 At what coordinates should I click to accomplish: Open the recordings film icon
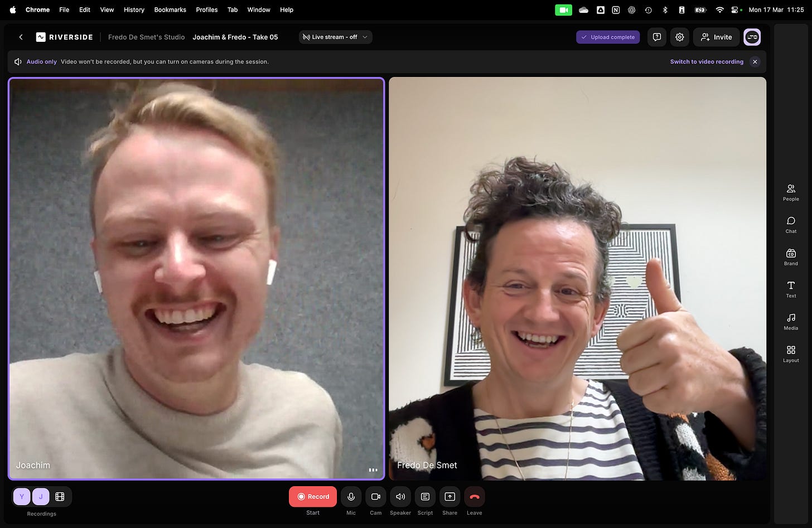click(60, 496)
